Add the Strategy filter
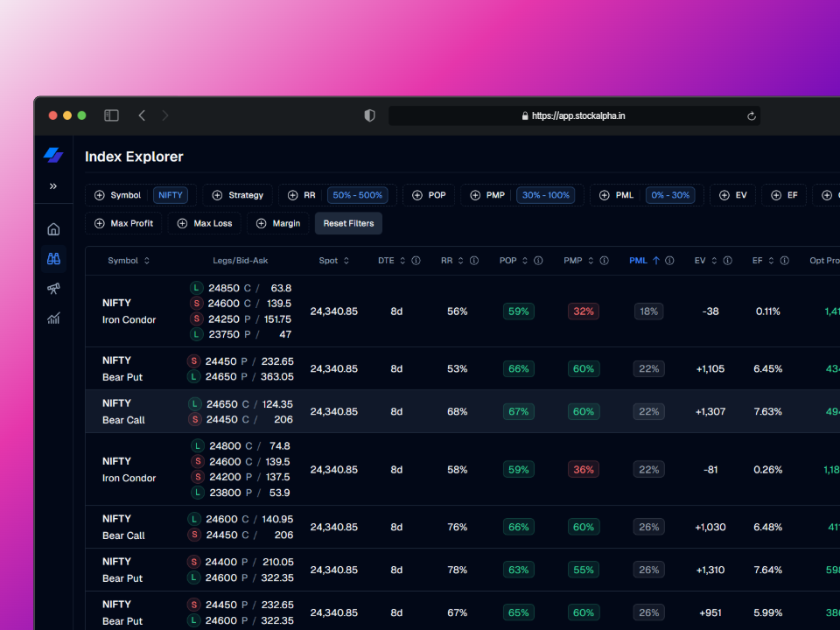840x630 pixels. (240, 194)
